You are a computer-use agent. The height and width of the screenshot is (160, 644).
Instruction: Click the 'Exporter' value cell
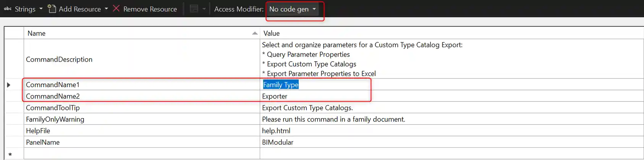coord(275,96)
